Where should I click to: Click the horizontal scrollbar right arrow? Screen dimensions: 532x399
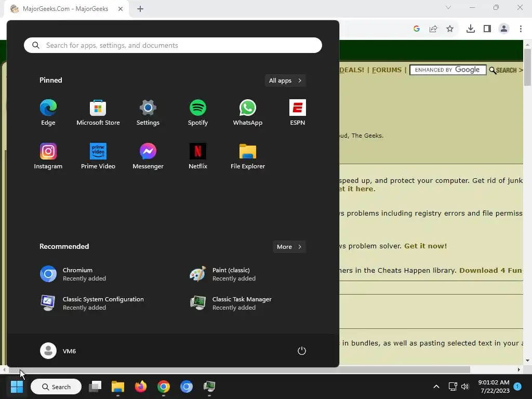pos(519,369)
